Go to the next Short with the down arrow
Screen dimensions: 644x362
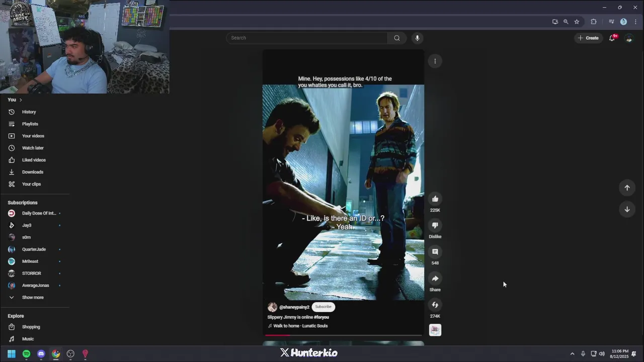point(627,209)
